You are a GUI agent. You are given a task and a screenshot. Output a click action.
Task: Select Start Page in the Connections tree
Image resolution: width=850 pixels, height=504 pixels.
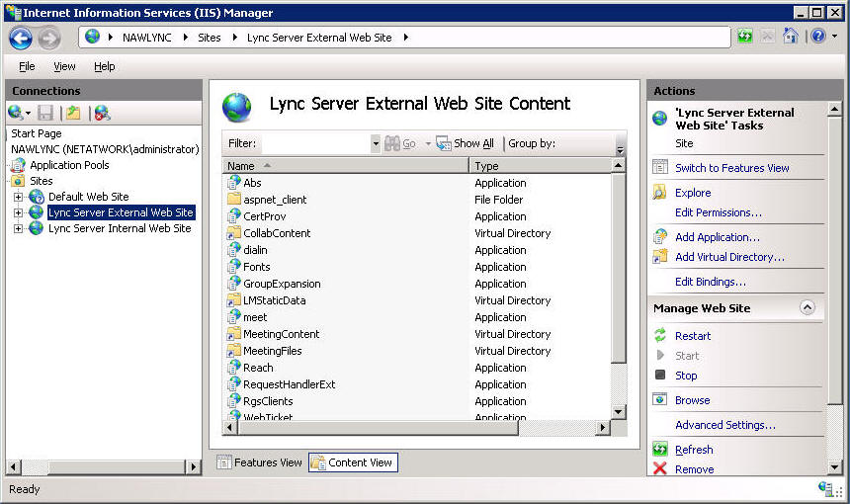click(37, 133)
